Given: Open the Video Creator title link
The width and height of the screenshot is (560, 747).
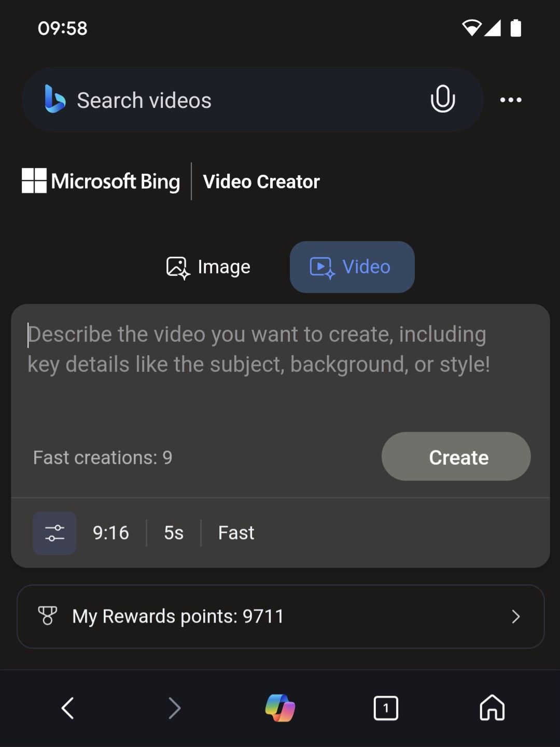Looking at the screenshot, I should [261, 182].
